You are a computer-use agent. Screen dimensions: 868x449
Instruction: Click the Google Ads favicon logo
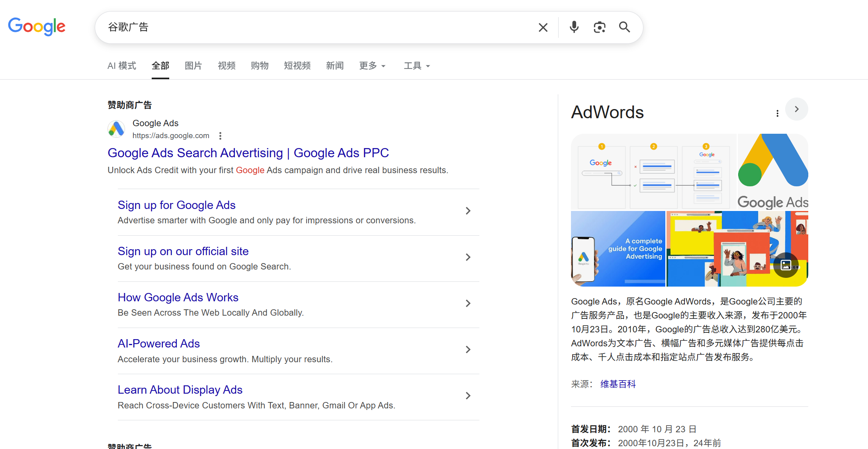click(x=116, y=129)
